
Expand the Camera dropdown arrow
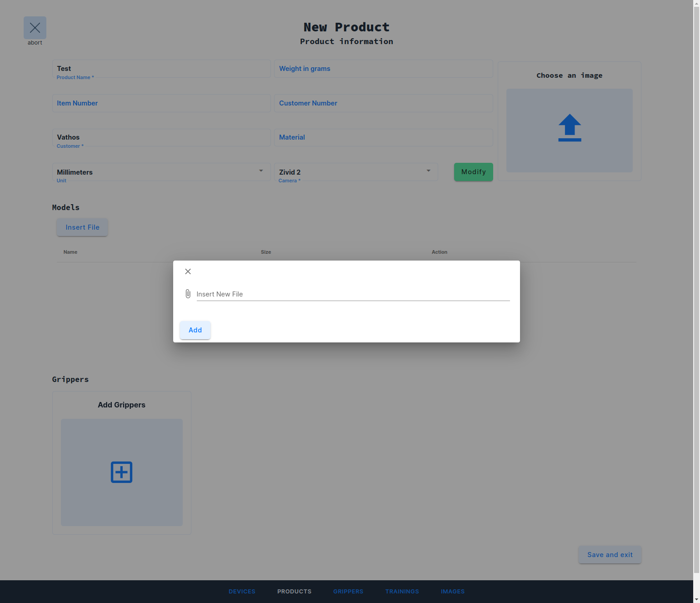tap(428, 171)
